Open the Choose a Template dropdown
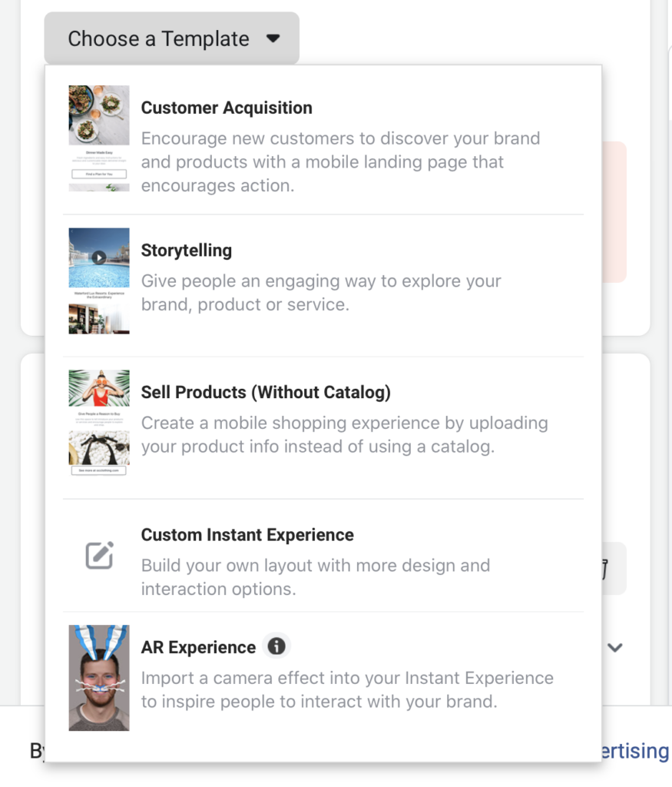This screenshot has width=672, height=787. [170, 38]
